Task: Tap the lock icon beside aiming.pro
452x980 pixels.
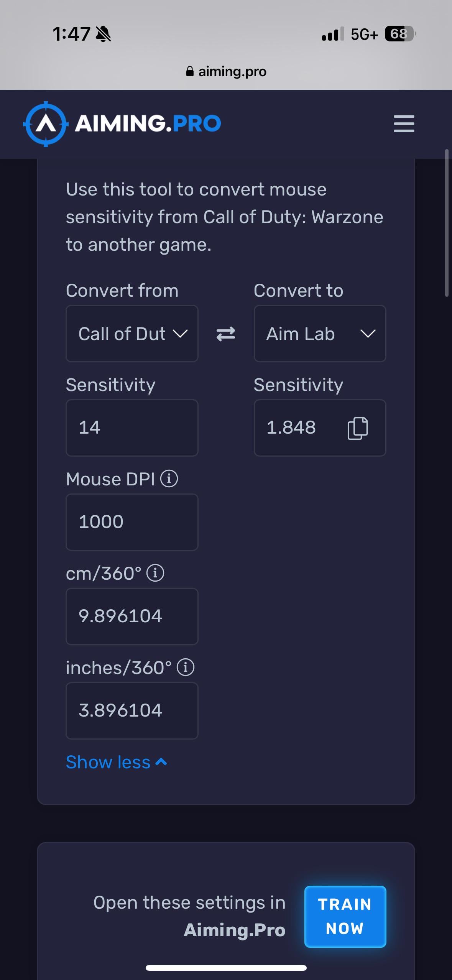Action: click(190, 71)
